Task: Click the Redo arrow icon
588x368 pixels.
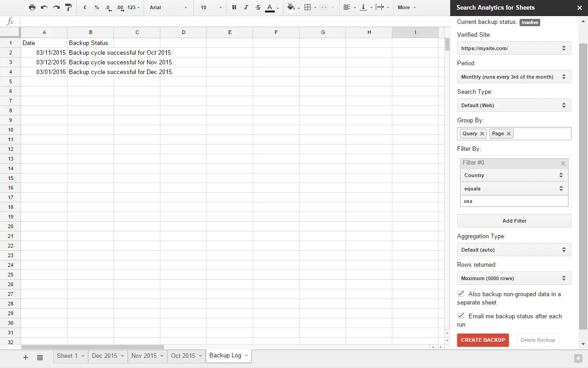Action: tap(56, 7)
